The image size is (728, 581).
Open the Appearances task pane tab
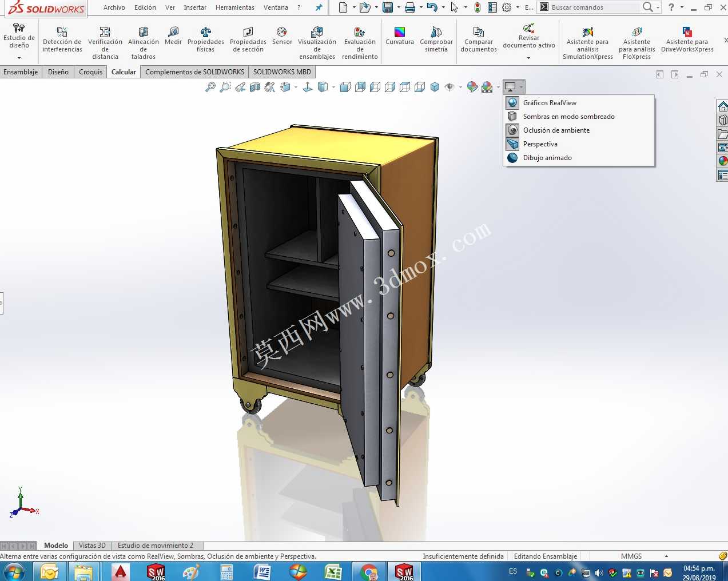click(x=723, y=161)
